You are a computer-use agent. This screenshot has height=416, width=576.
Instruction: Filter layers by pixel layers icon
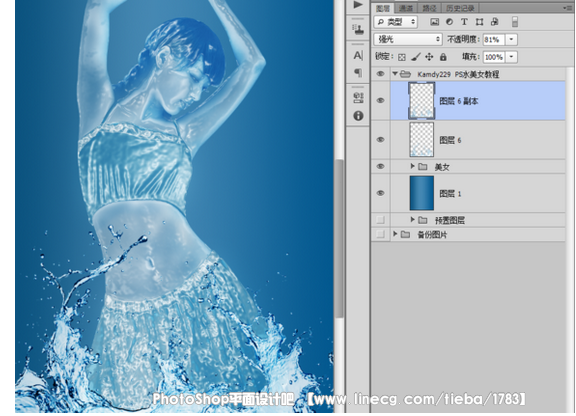(434, 22)
